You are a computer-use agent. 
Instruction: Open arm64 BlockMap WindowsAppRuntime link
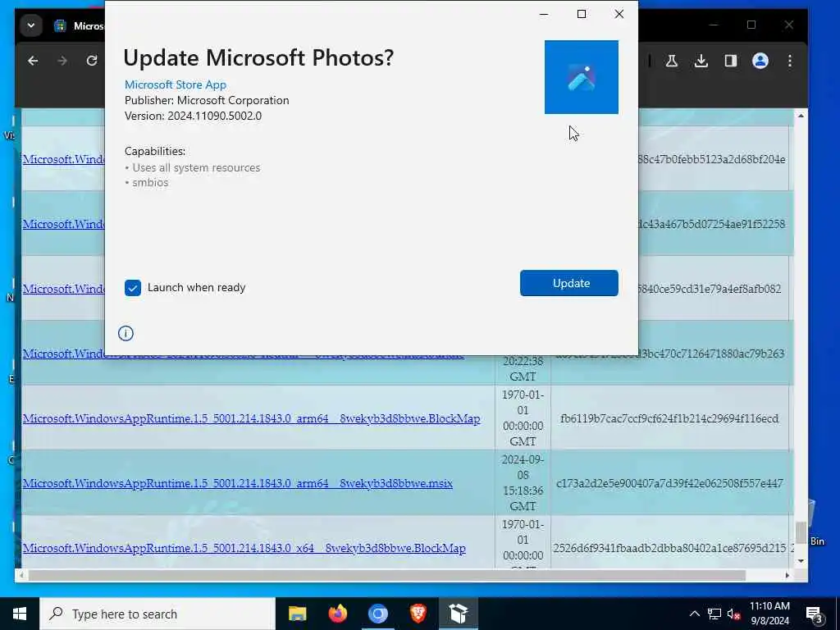251,418
